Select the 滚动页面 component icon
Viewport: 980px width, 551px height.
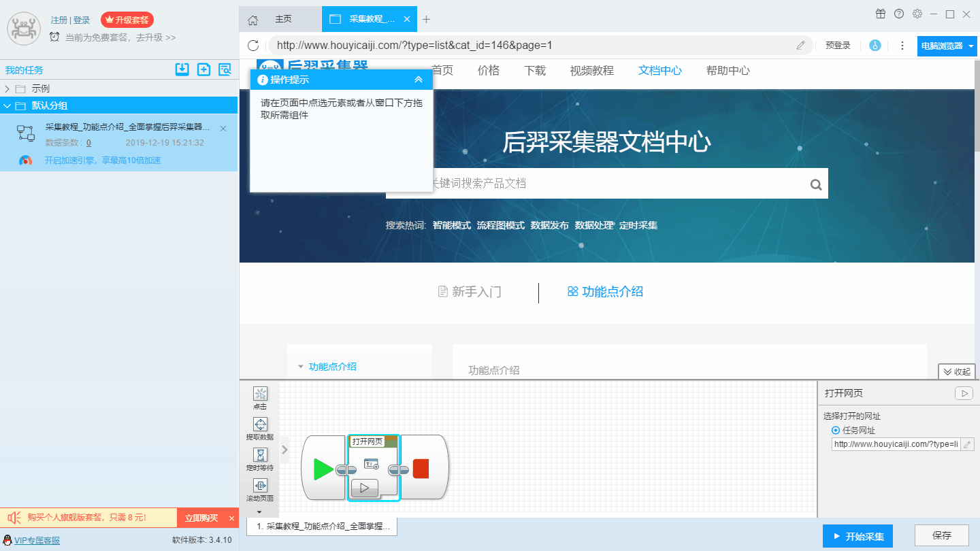point(260,486)
